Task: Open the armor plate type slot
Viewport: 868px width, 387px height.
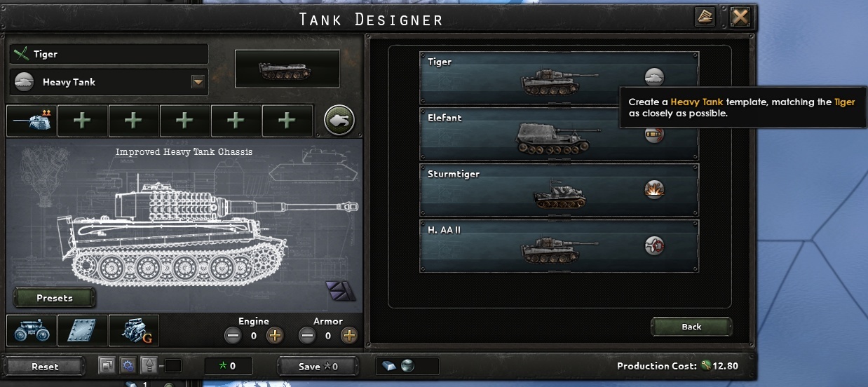Action: point(83,331)
